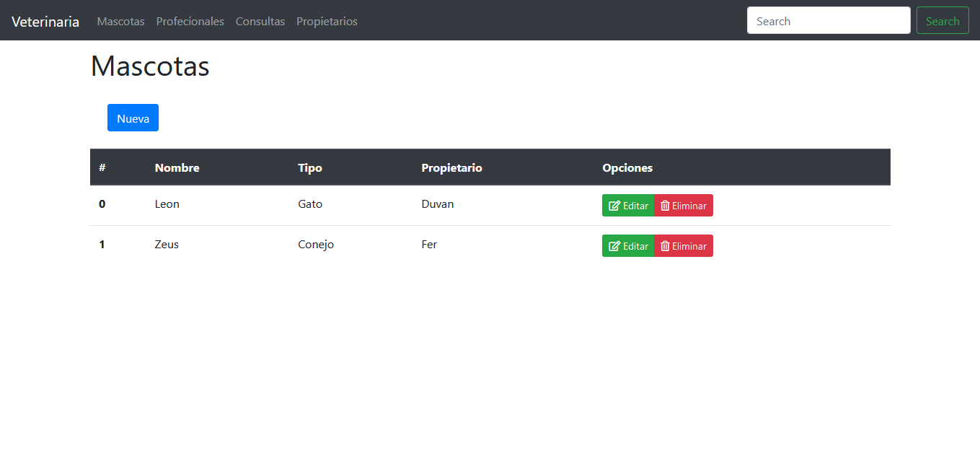980x464 pixels.
Task: Open the Mascotas navigation link
Action: [120, 22]
